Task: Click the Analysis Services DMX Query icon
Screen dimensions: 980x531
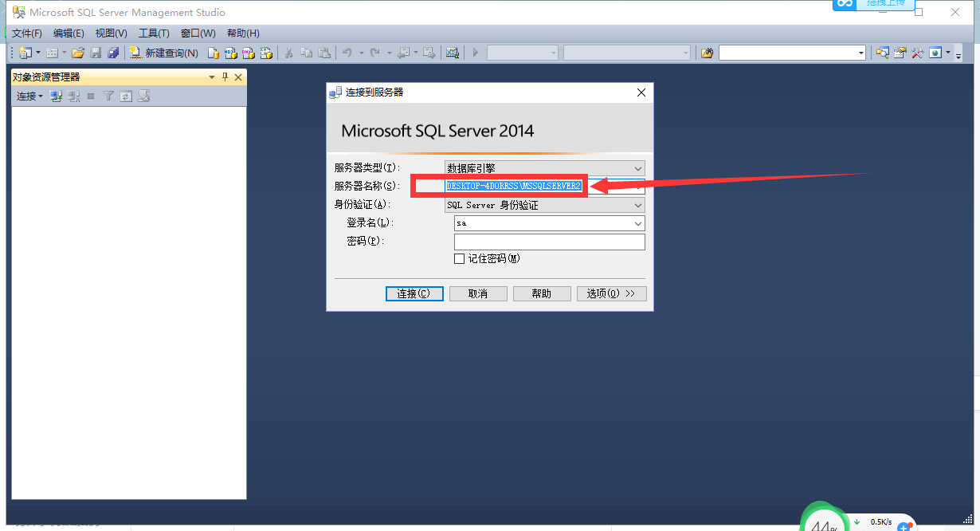Action: coord(249,53)
